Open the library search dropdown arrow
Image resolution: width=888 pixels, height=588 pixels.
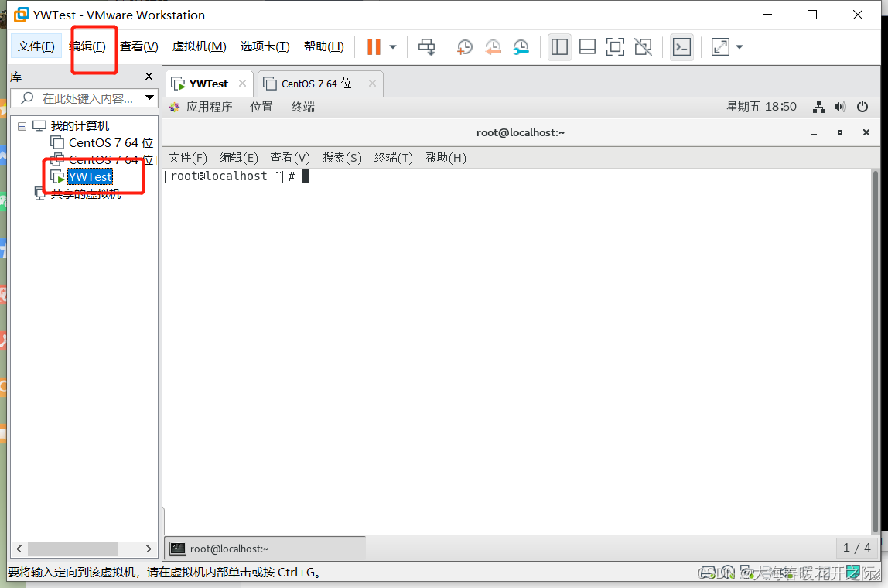(x=149, y=98)
